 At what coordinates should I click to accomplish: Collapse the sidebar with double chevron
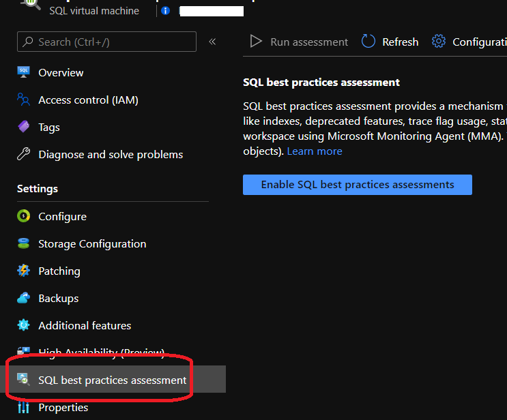click(212, 42)
